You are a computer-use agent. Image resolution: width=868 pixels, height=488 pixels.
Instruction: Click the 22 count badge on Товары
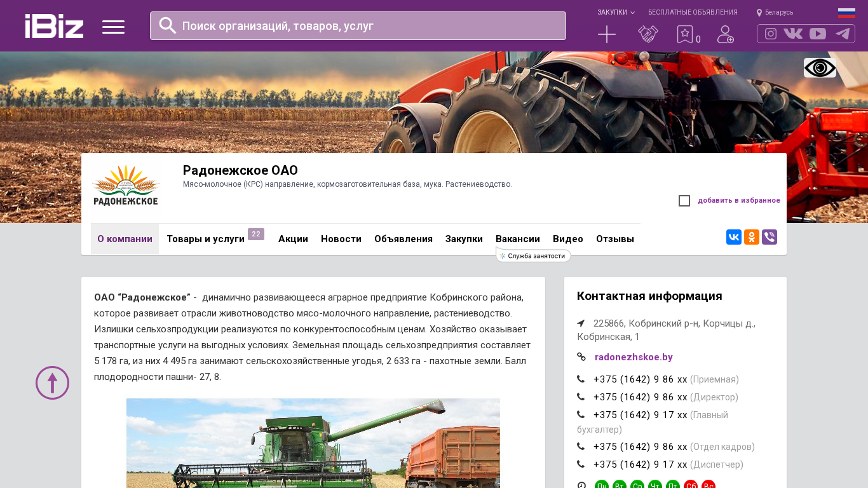point(256,234)
